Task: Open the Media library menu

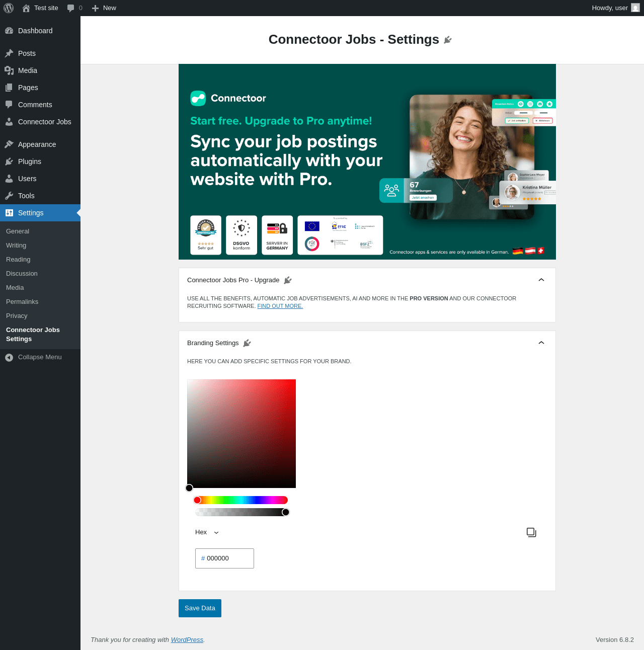Action: (x=40, y=70)
